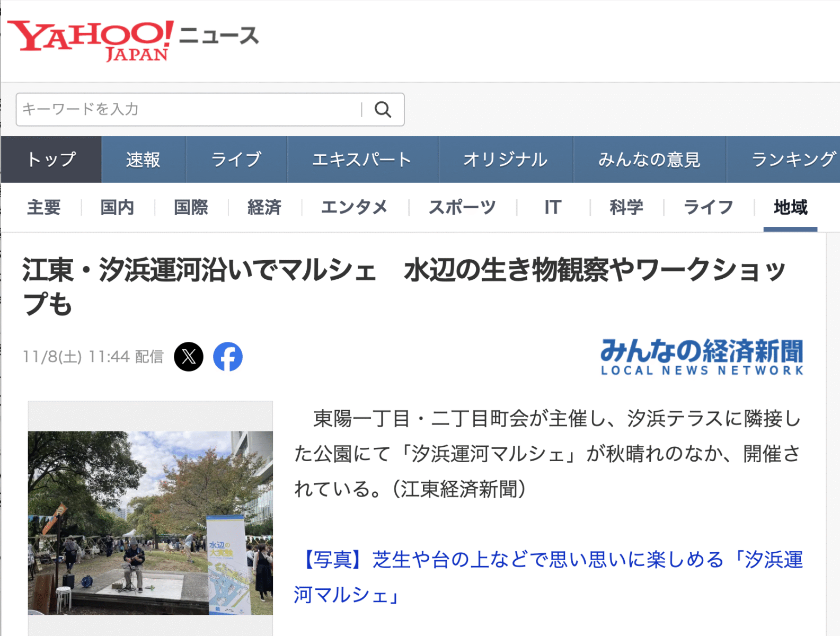Open the みんなの意見 tab
Viewport: 840px width, 636px height.
click(649, 160)
